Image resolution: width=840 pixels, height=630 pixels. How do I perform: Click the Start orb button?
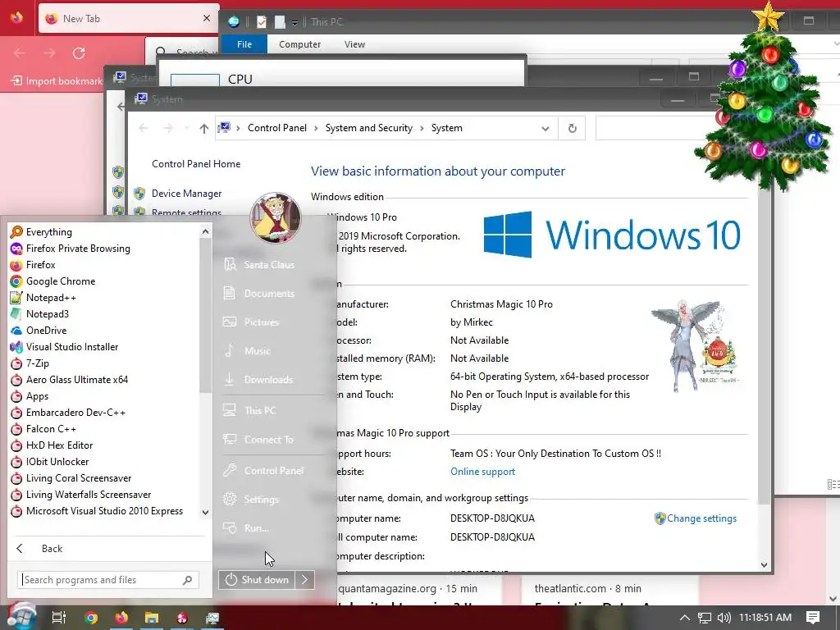[x=21, y=617]
